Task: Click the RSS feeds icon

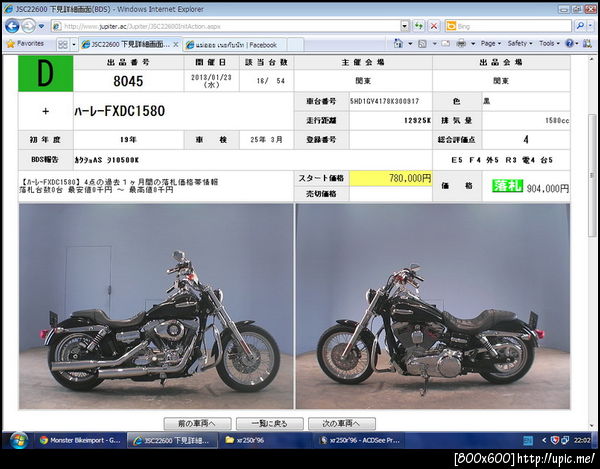Action: pos(422,44)
